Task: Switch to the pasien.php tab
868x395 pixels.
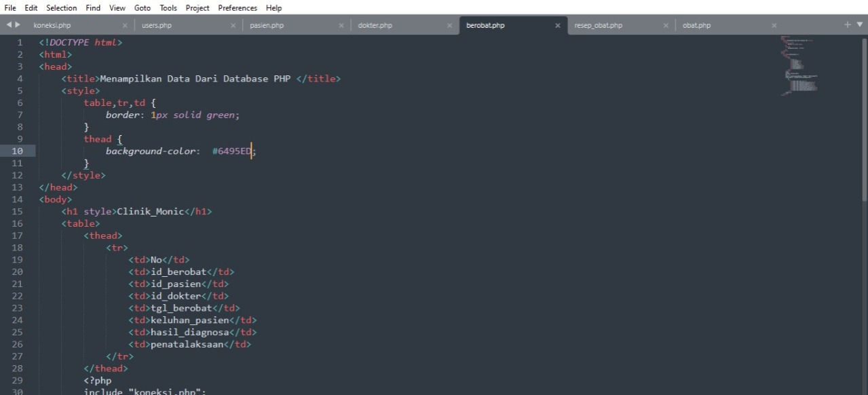Action: pyautogui.click(x=267, y=26)
